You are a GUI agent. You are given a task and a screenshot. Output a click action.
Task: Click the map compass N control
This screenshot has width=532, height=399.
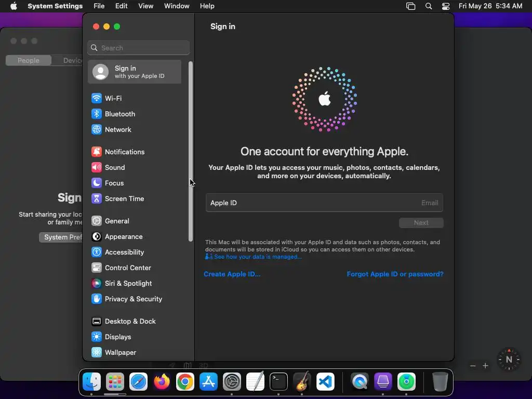pos(509,360)
